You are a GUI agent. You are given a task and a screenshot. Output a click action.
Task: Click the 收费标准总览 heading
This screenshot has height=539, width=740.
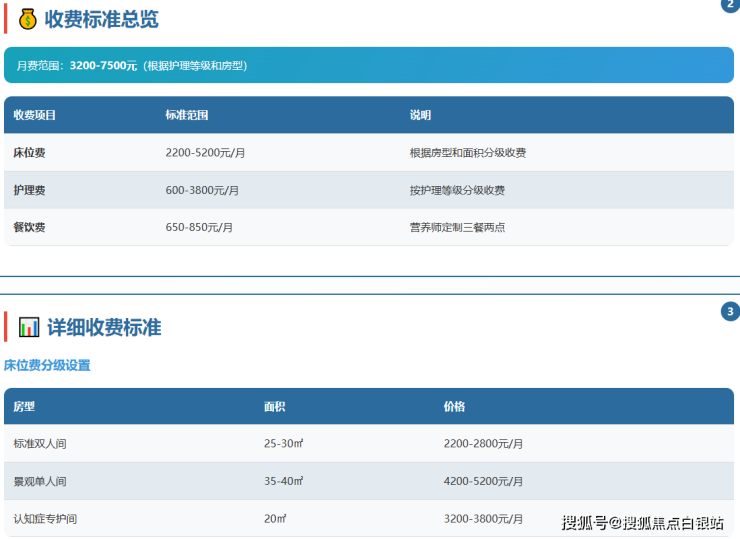coord(101,19)
